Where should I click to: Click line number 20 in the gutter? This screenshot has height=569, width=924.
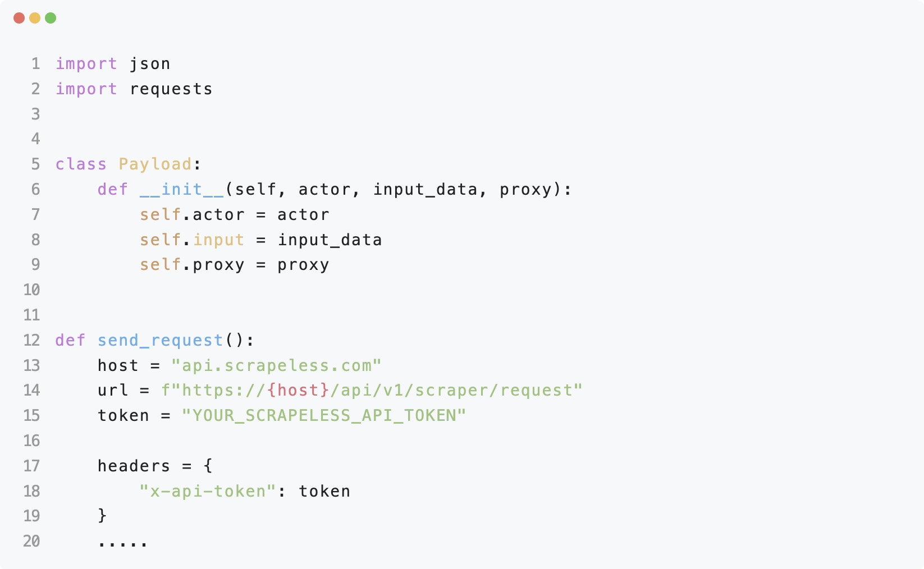[31, 542]
